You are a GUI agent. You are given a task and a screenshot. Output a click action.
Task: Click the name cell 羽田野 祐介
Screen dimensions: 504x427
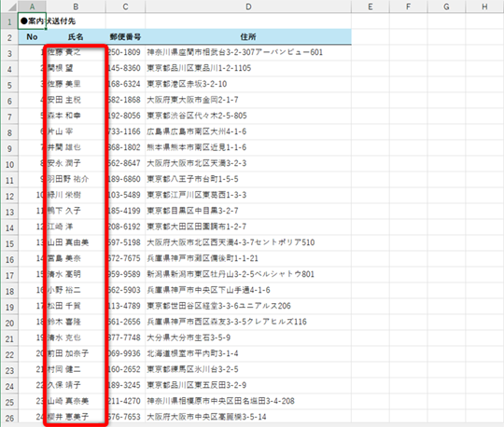76,179
